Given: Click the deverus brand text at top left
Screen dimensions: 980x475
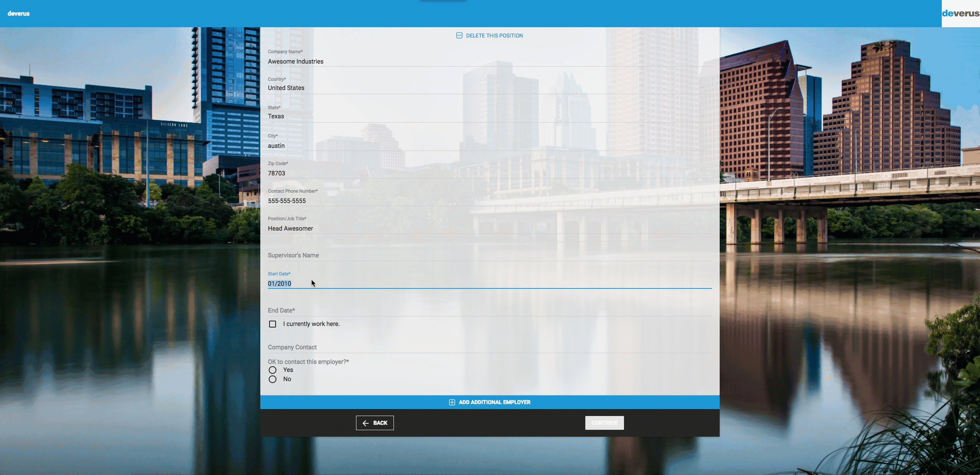Looking at the screenshot, I should coord(18,13).
